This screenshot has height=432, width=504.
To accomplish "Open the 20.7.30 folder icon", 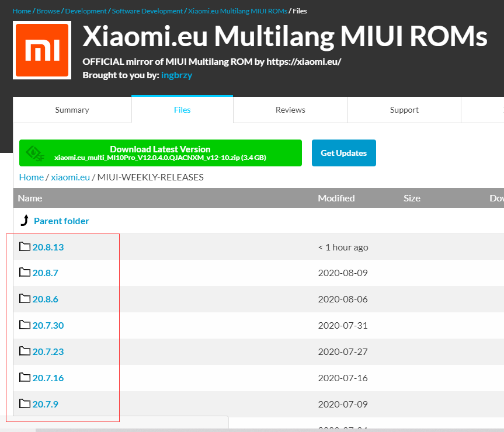I will (25, 325).
